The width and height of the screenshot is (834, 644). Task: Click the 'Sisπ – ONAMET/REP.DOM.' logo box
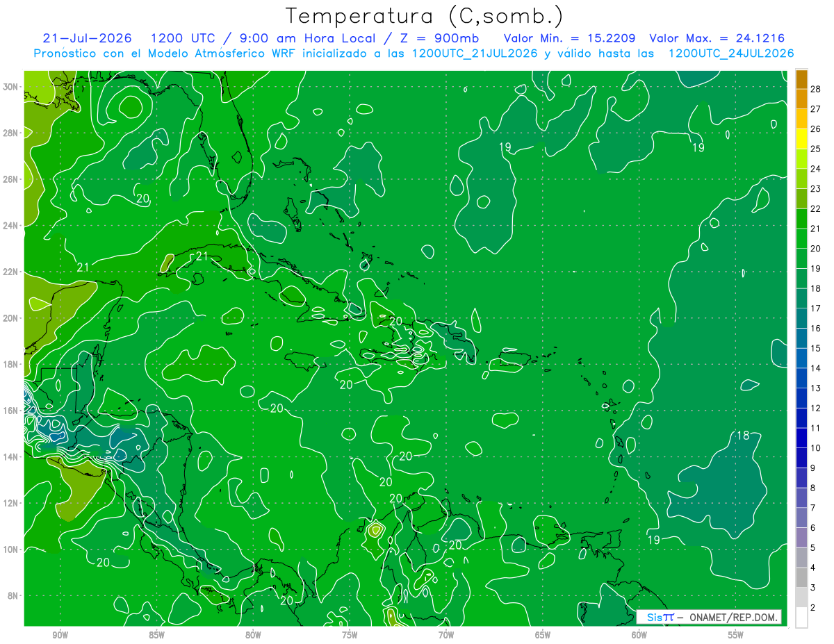pos(709,617)
